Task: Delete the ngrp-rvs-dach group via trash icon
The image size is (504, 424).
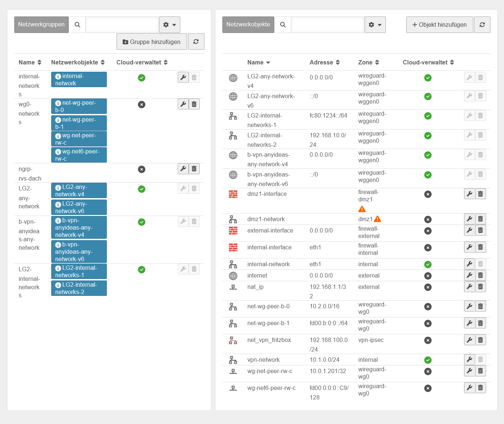Action: 194,169
